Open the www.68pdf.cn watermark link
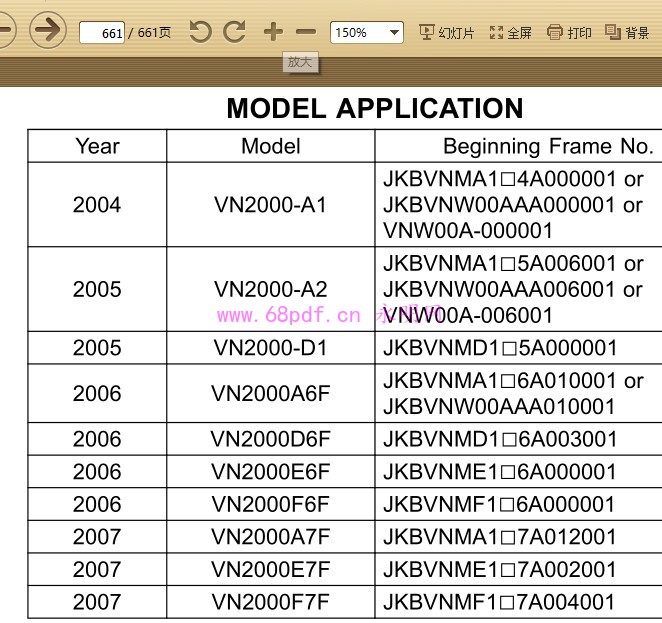Image resolution: width=662 pixels, height=623 pixels. pos(288,316)
